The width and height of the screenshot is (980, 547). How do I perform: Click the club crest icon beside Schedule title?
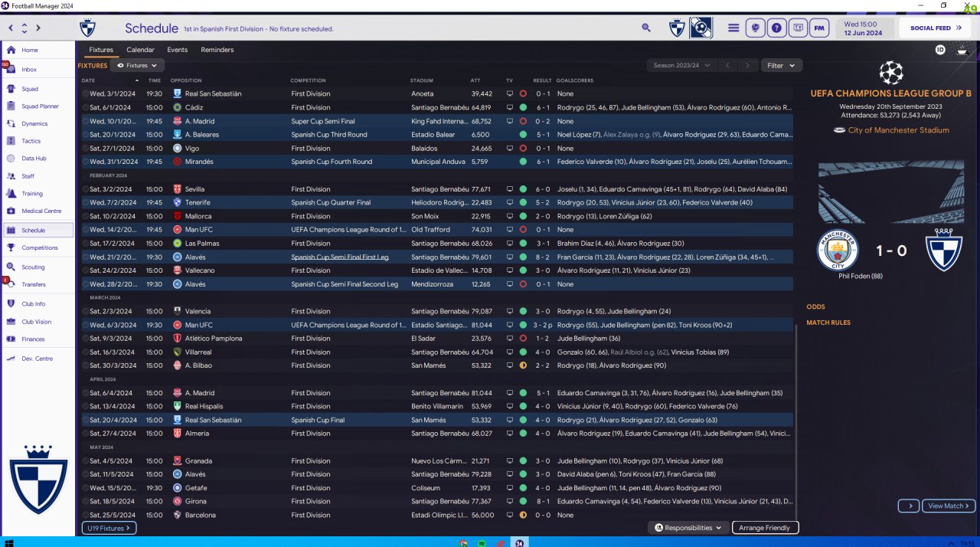(x=88, y=28)
